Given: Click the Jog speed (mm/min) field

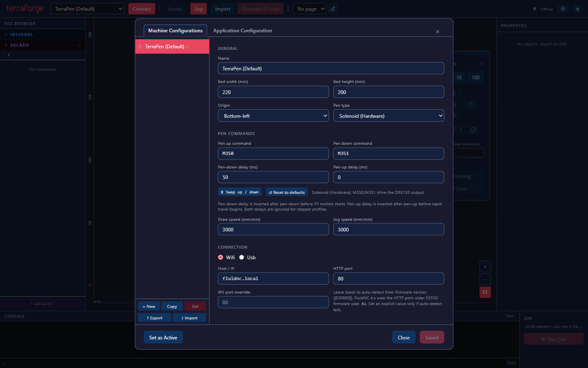Looking at the screenshot, I should [389, 229].
